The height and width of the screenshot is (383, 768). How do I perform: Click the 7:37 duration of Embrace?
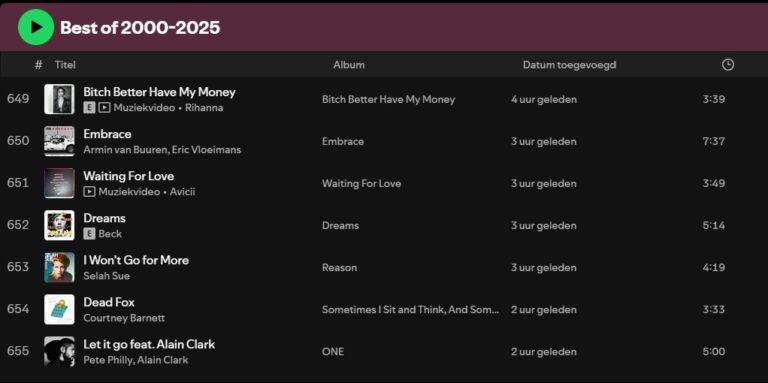[713, 142]
